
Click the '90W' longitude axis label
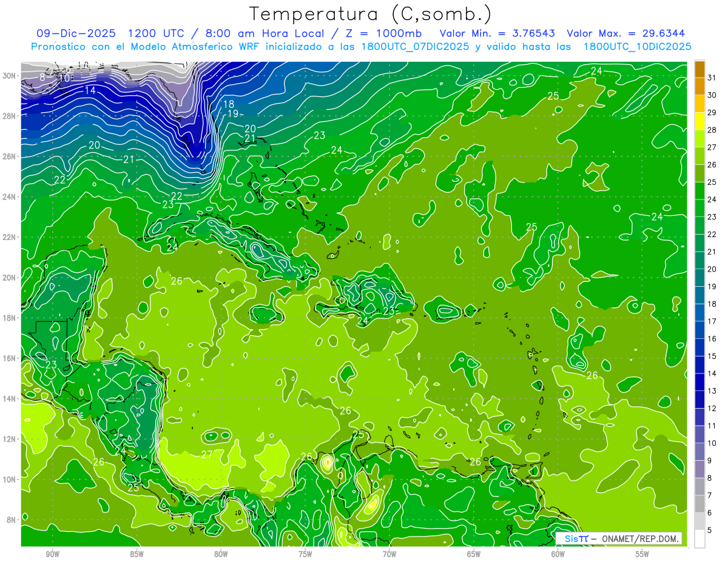point(52,555)
